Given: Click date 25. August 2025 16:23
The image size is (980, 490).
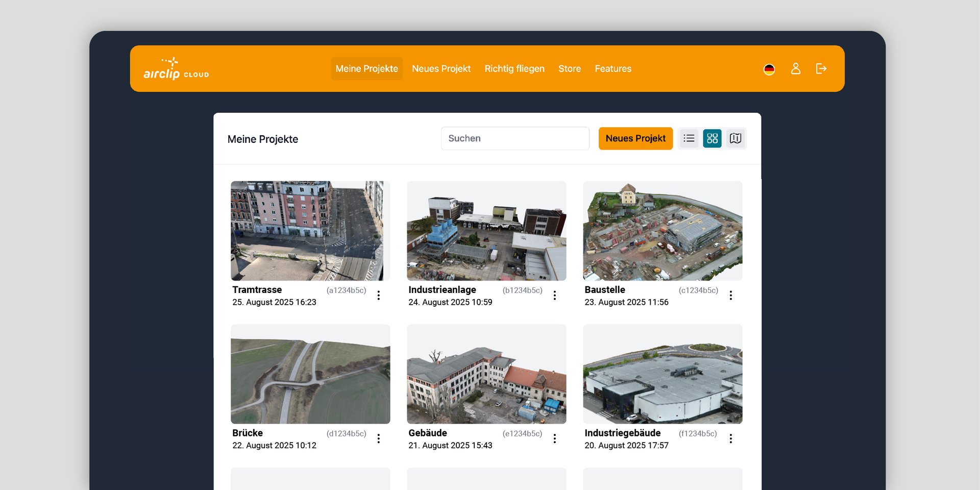Looking at the screenshot, I should (x=274, y=302).
